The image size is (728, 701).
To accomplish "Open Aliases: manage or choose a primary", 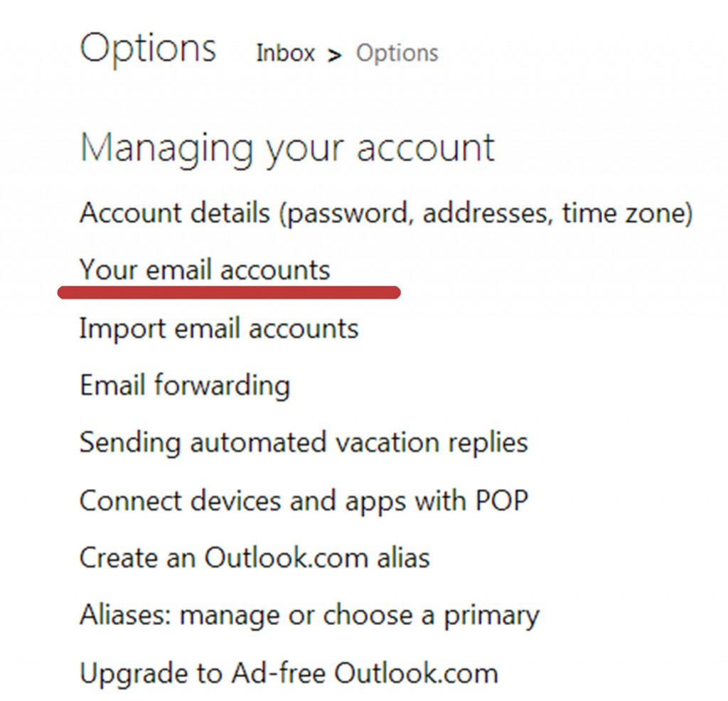I will [310, 614].
